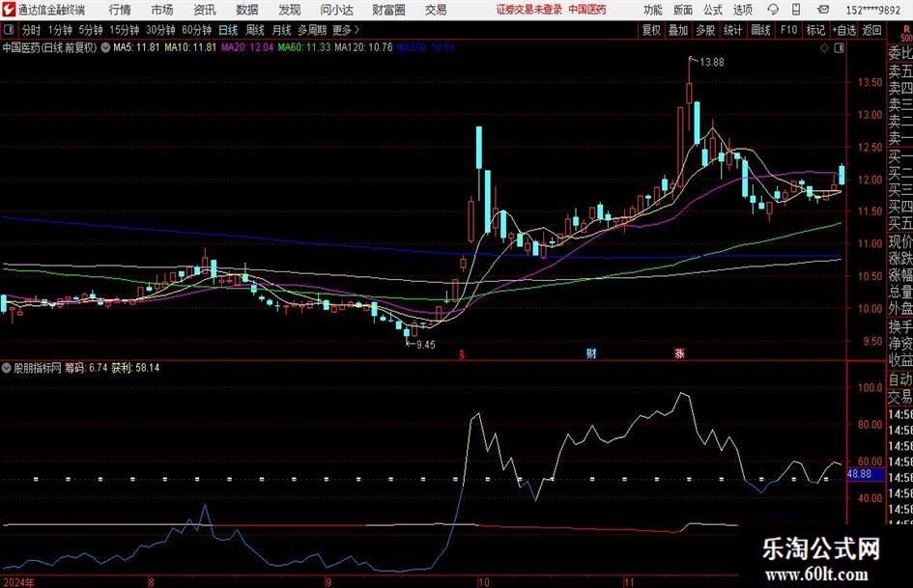
Task: Open the 功能 menu
Action: pos(653,10)
